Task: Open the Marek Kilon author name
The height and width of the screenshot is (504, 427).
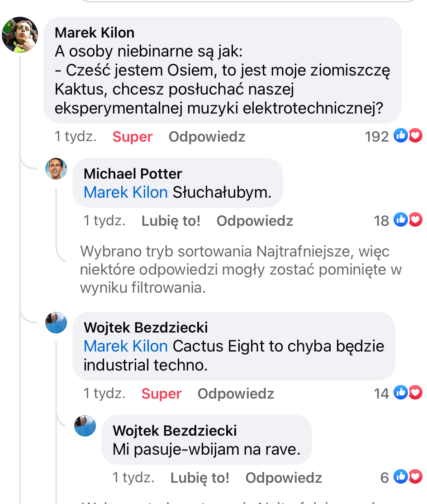Action: coord(95,33)
